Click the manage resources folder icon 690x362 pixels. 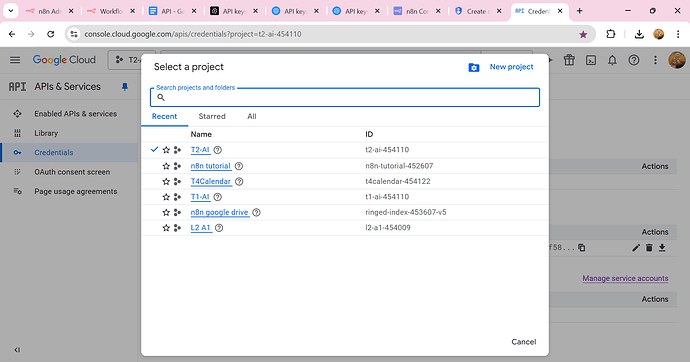[473, 67]
